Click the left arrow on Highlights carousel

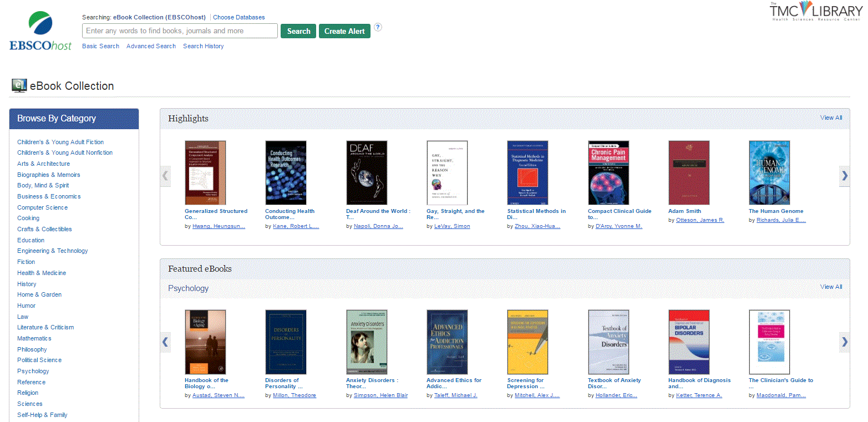[x=165, y=176]
